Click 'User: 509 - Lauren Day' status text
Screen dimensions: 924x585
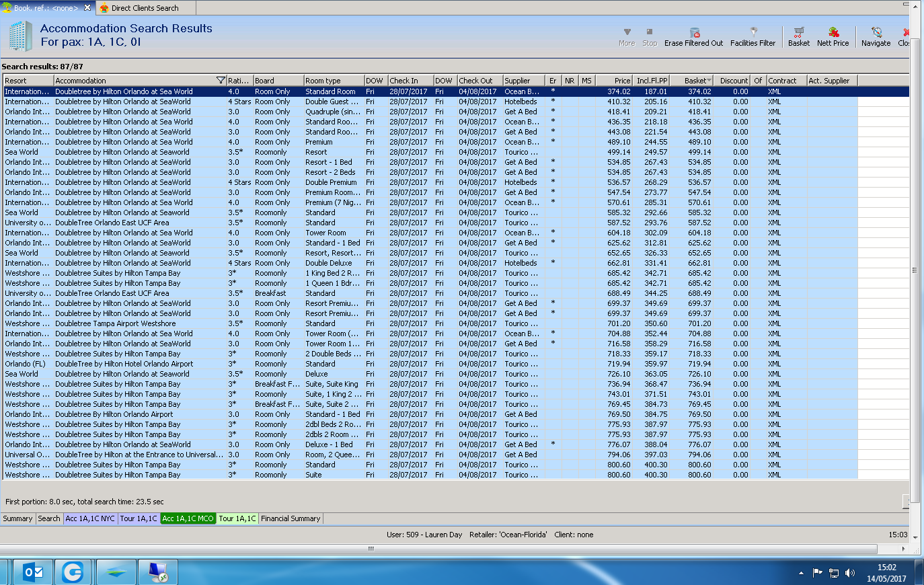[x=424, y=535]
